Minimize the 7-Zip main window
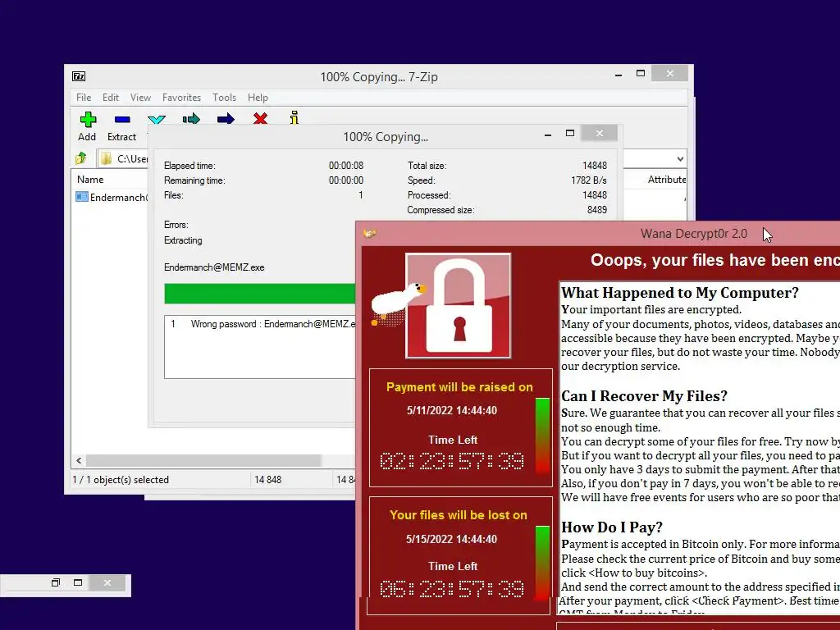This screenshot has height=630, width=840. 619,75
